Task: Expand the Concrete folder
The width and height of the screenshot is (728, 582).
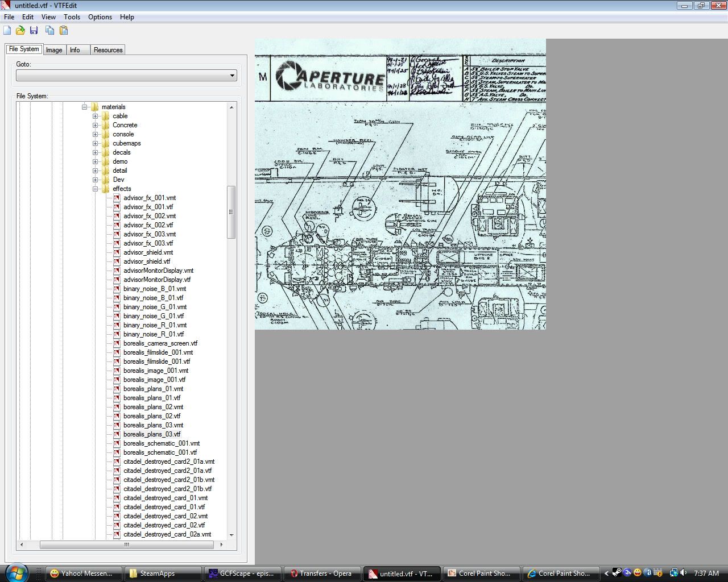Action: [95, 125]
